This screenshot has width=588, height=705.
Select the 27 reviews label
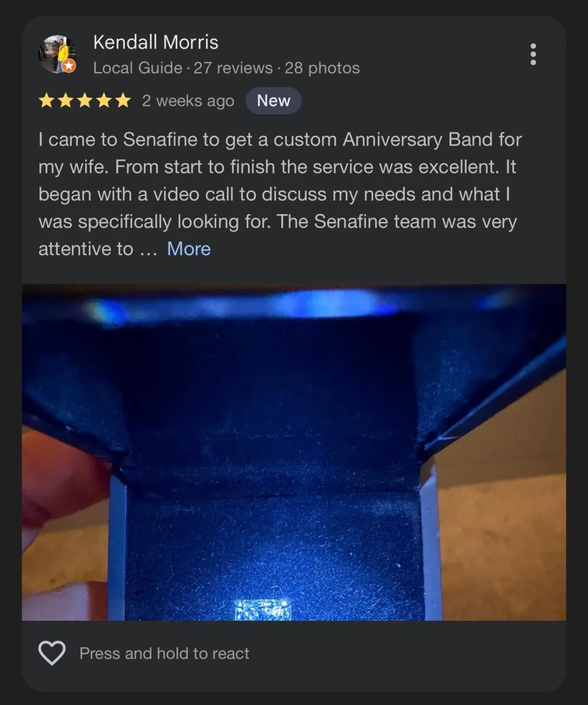point(233,68)
